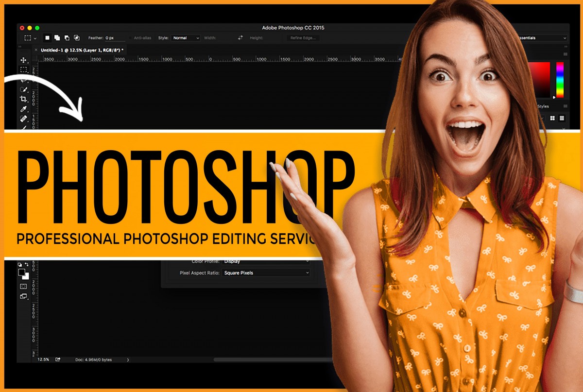The height and width of the screenshot is (392, 583).
Task: Select the Untitled-1 document tab
Action: 82,50
